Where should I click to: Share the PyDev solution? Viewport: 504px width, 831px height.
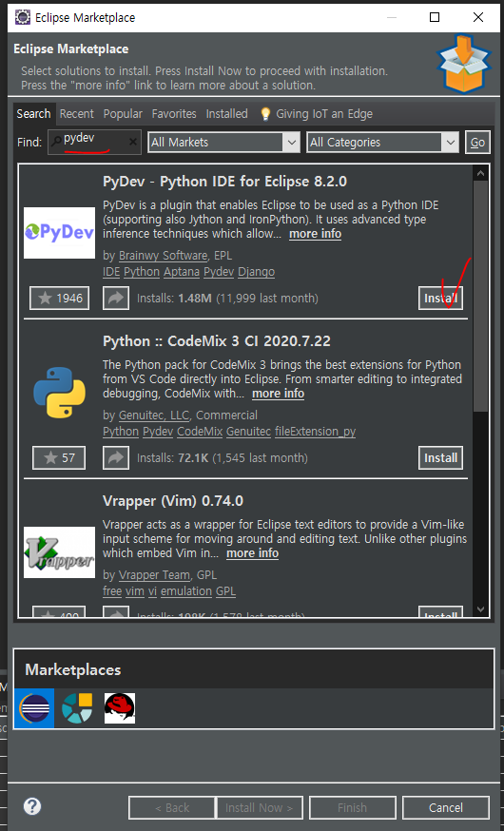coord(115,298)
